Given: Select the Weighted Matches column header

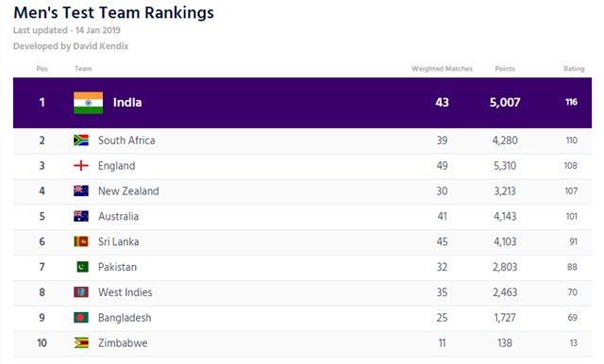Looking at the screenshot, I should [442, 69].
